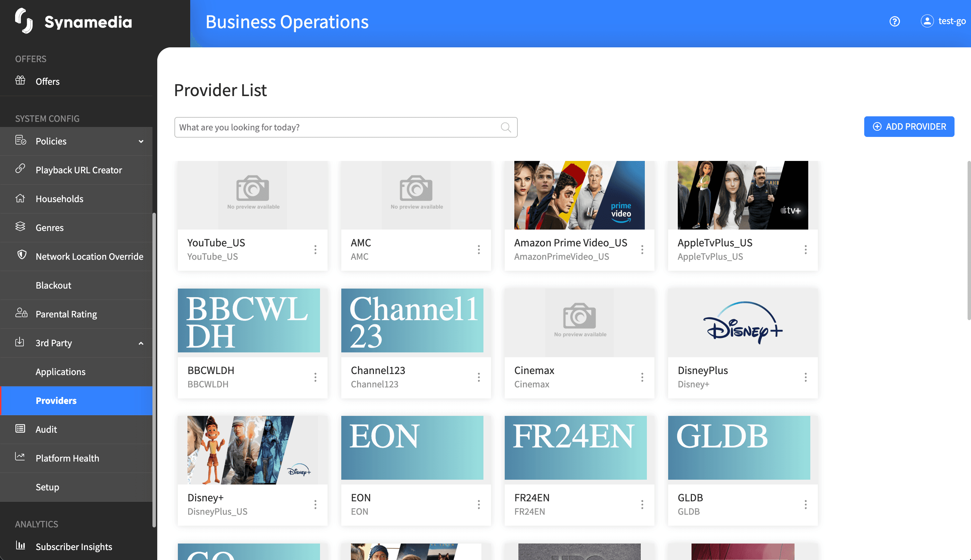The width and height of the screenshot is (971, 560).
Task: Open the help question mark icon
Action: [894, 21]
